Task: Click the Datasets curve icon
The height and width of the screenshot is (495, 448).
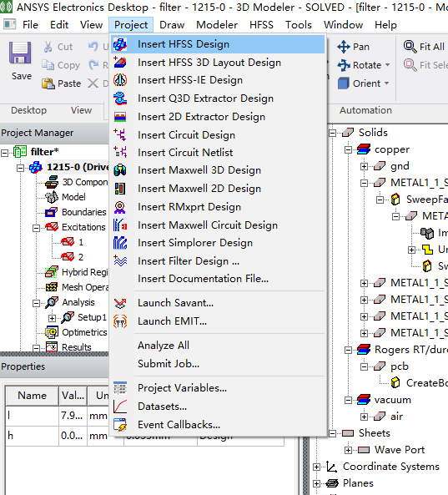Action: click(x=120, y=407)
